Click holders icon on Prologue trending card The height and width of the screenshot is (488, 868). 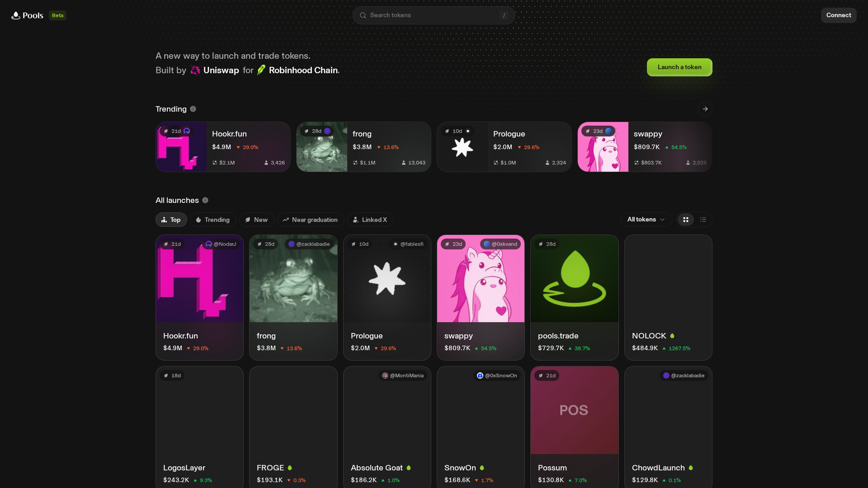(547, 163)
